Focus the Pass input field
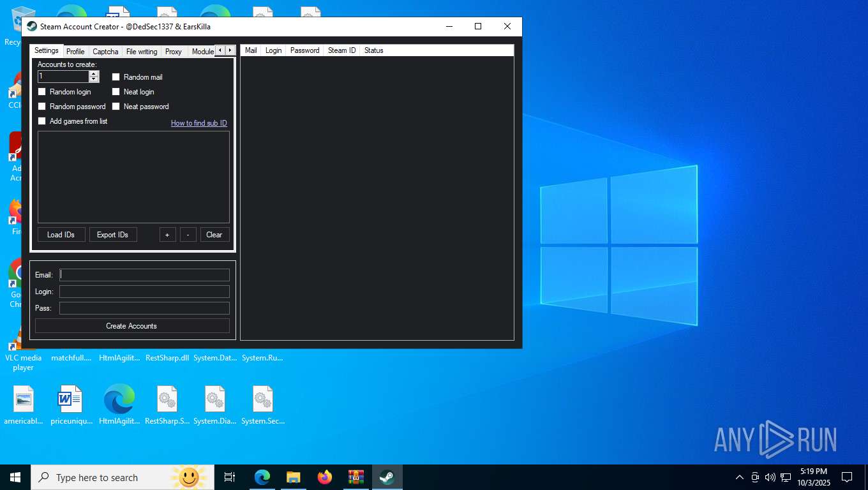 point(144,308)
